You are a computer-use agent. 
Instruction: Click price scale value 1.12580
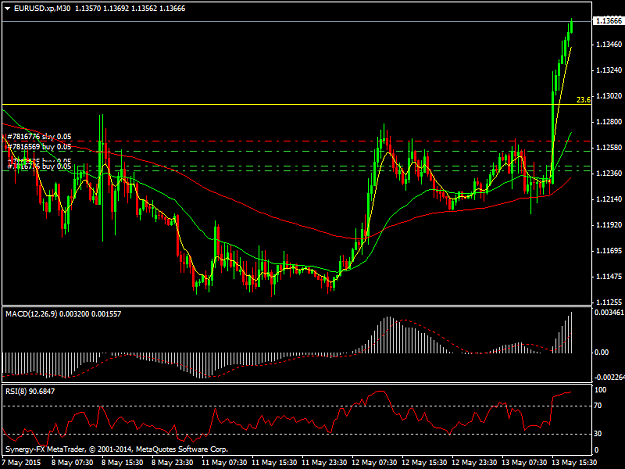tap(609, 147)
